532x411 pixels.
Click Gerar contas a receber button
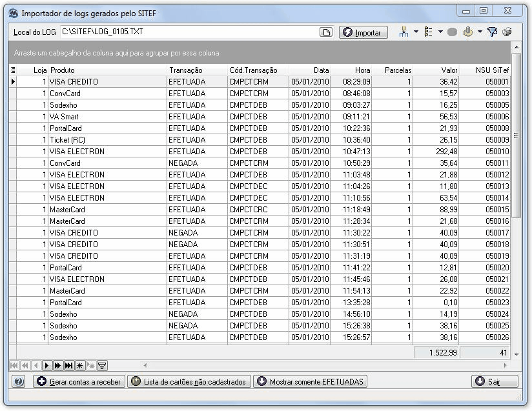(79, 381)
